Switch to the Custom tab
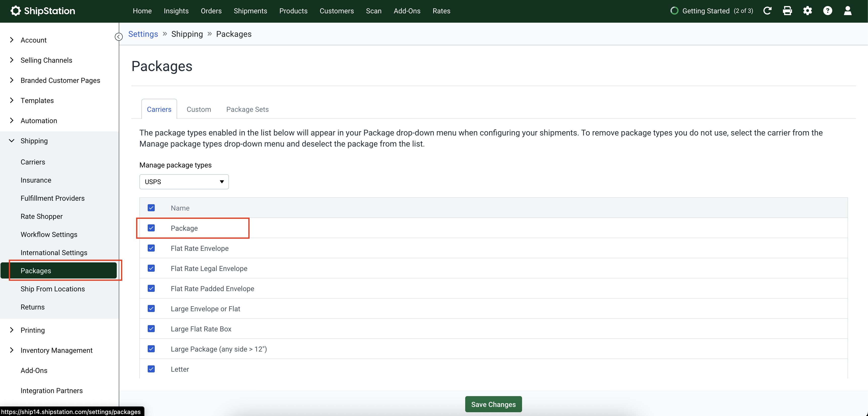 click(199, 109)
